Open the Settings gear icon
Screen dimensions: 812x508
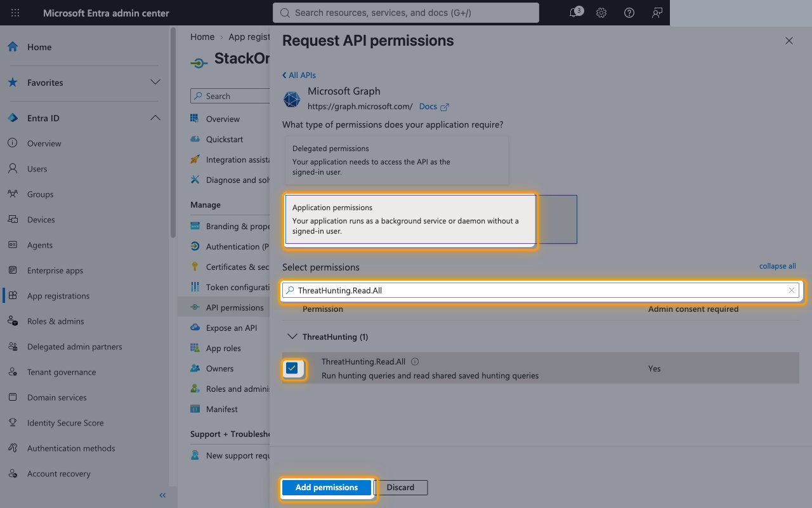(601, 13)
